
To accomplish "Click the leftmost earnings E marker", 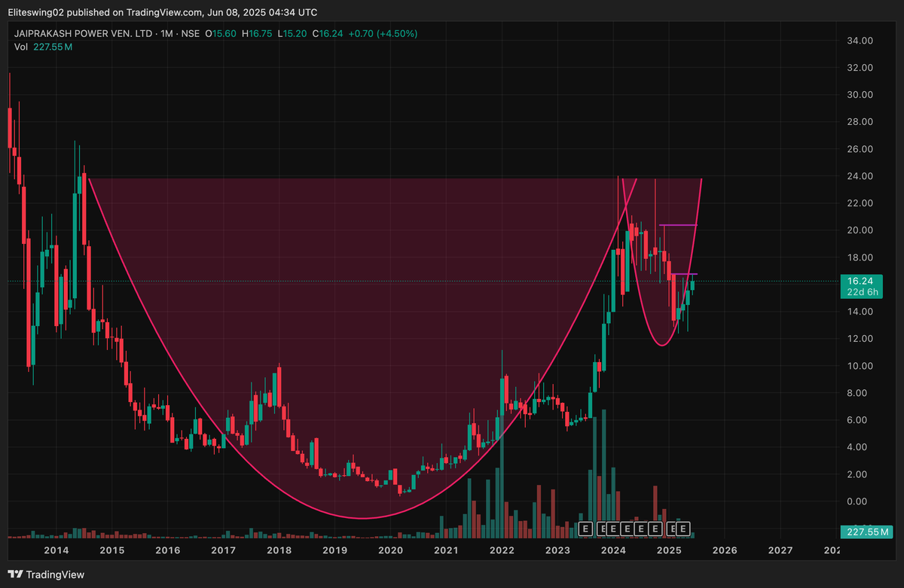I will pyautogui.click(x=585, y=529).
